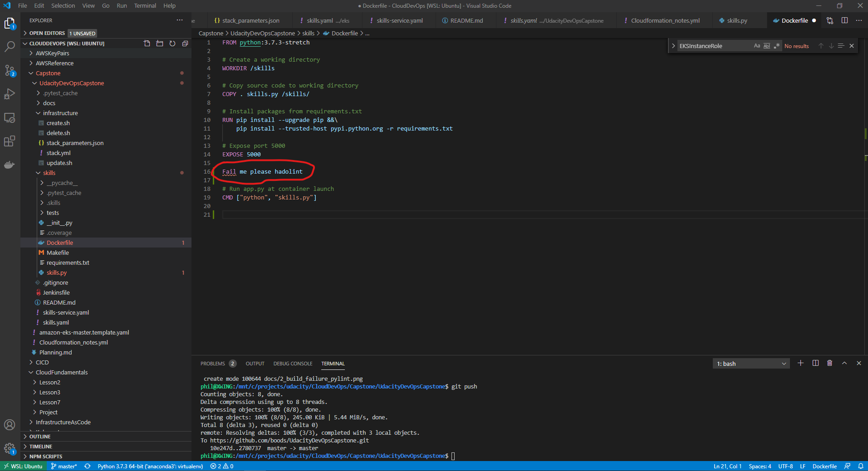The height and width of the screenshot is (471, 868).
Task: Click skills breadcrumb in editor path
Action: [308, 33]
